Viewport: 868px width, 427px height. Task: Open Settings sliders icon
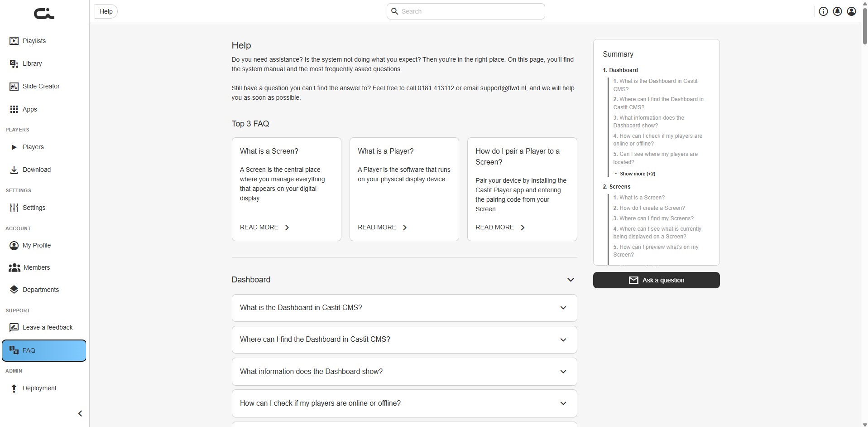click(14, 208)
